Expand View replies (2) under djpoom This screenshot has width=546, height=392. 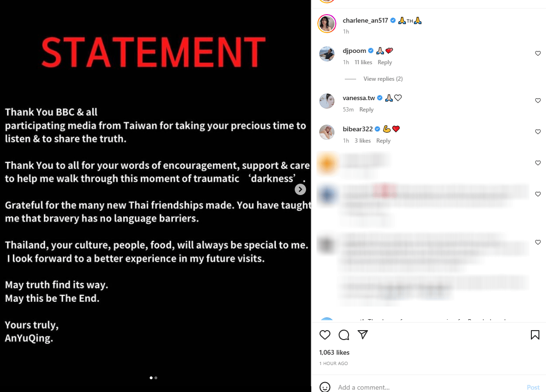tap(383, 79)
